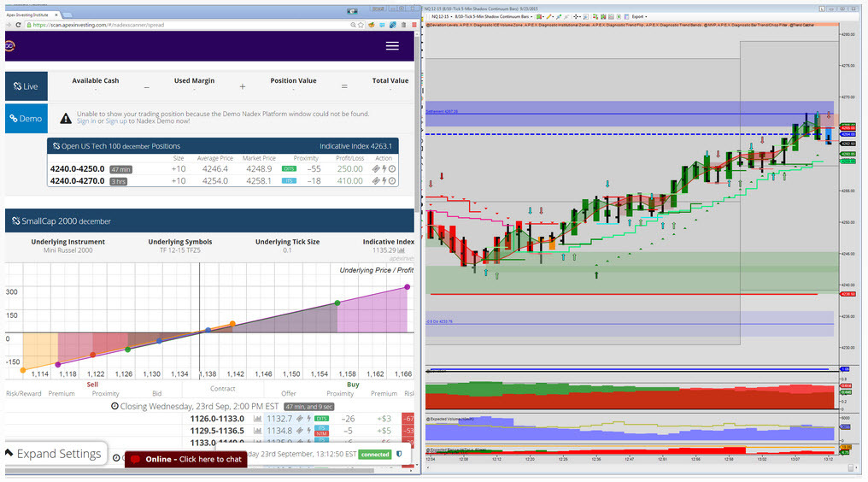Reload the browser page

coord(18,25)
